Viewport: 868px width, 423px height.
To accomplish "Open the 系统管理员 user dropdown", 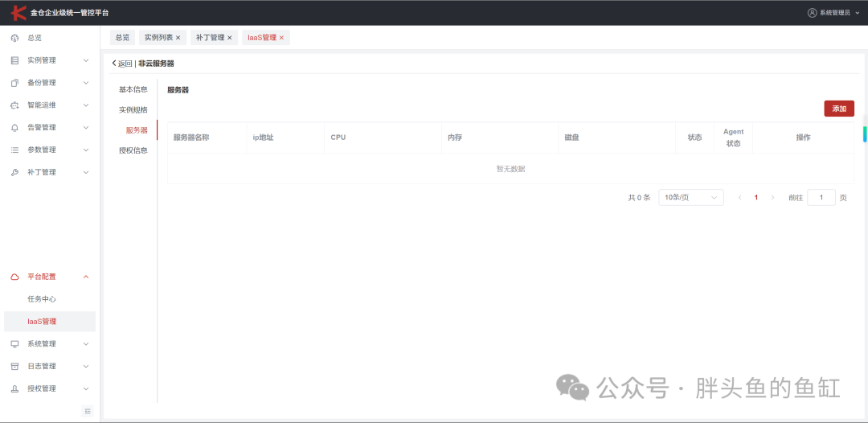I will pos(835,12).
